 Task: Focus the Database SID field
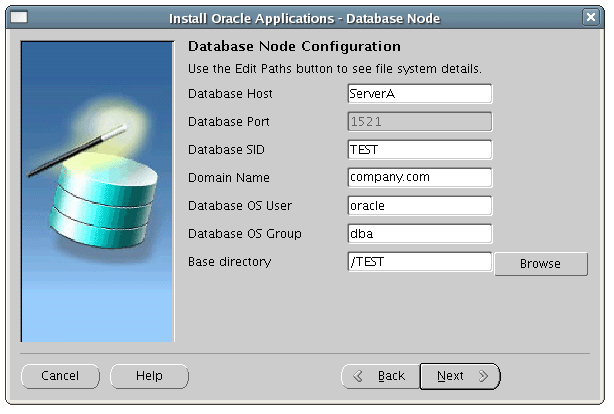click(x=420, y=150)
